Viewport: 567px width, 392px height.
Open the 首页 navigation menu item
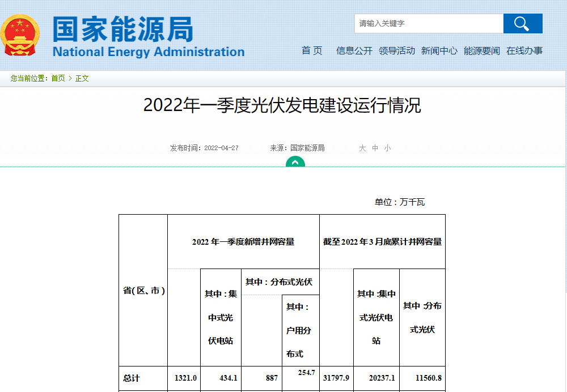[312, 50]
